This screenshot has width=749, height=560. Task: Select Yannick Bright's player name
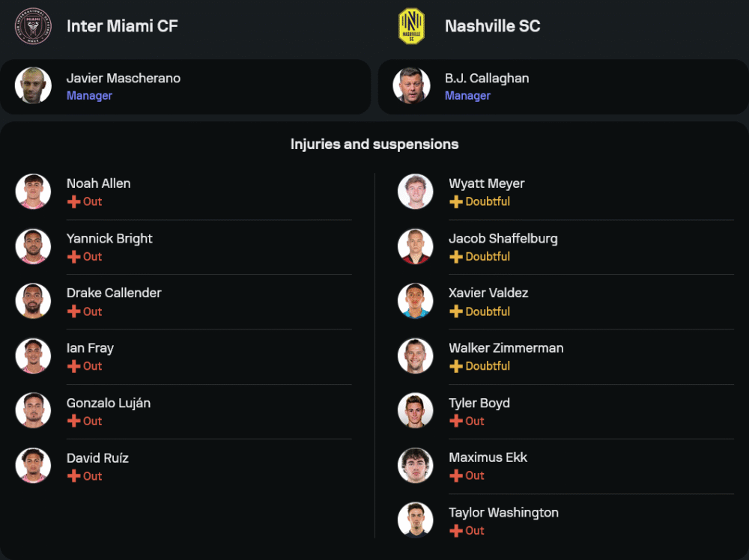(x=109, y=239)
